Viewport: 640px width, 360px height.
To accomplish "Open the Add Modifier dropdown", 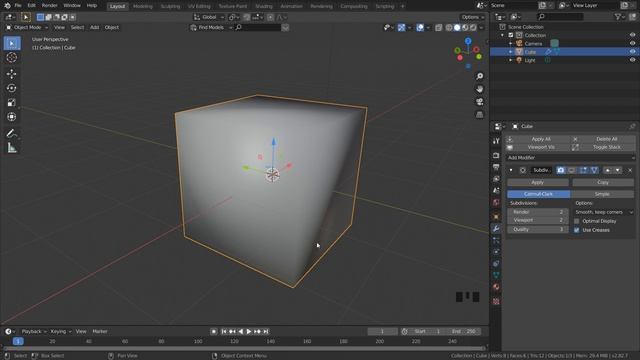I will pyautogui.click(x=571, y=158).
